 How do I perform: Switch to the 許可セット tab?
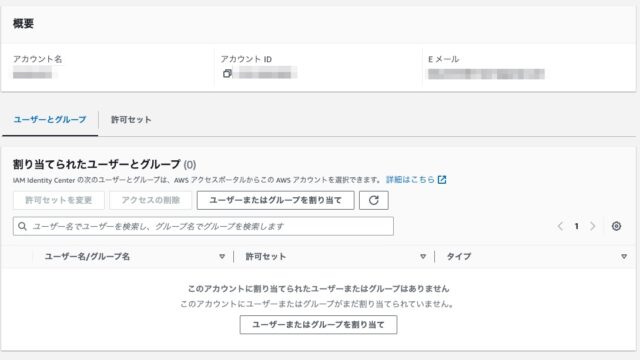point(131,120)
